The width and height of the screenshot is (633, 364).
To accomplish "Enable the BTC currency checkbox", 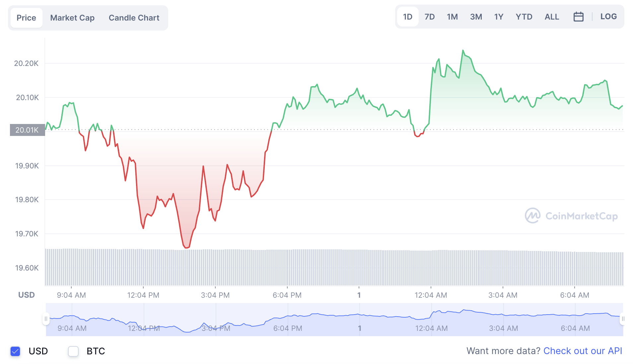I will pyautogui.click(x=73, y=351).
